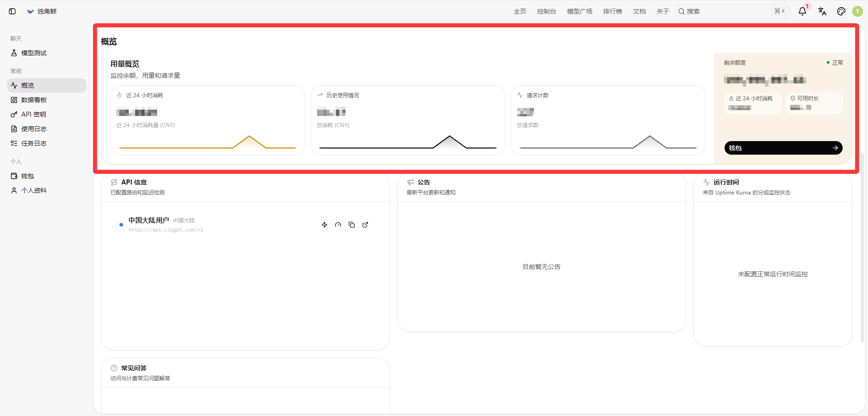Open the language translation icon
868x416 pixels.
pyautogui.click(x=822, y=11)
